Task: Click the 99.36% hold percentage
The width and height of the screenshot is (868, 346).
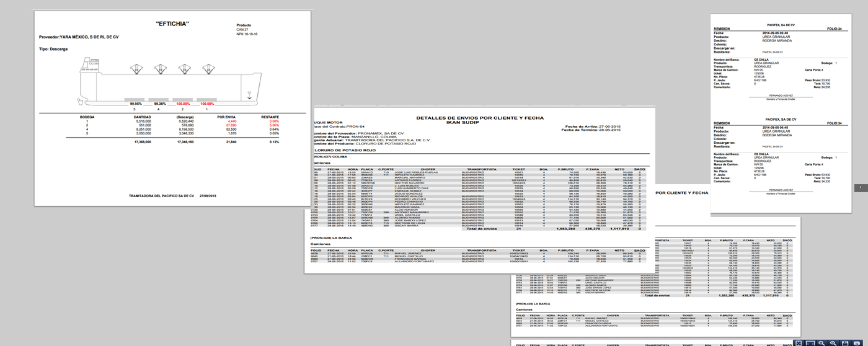Action: point(160,104)
